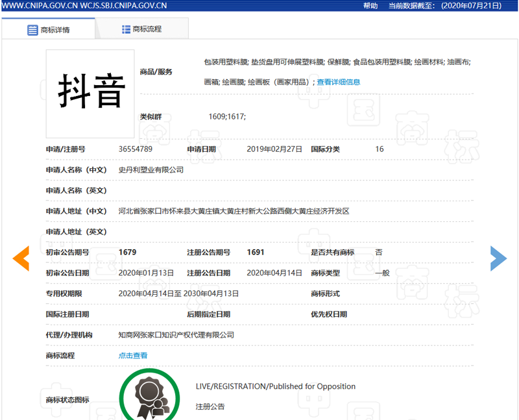This screenshot has width=519, height=420.
Task: Select 注册公告 status text
Action: tap(210, 406)
